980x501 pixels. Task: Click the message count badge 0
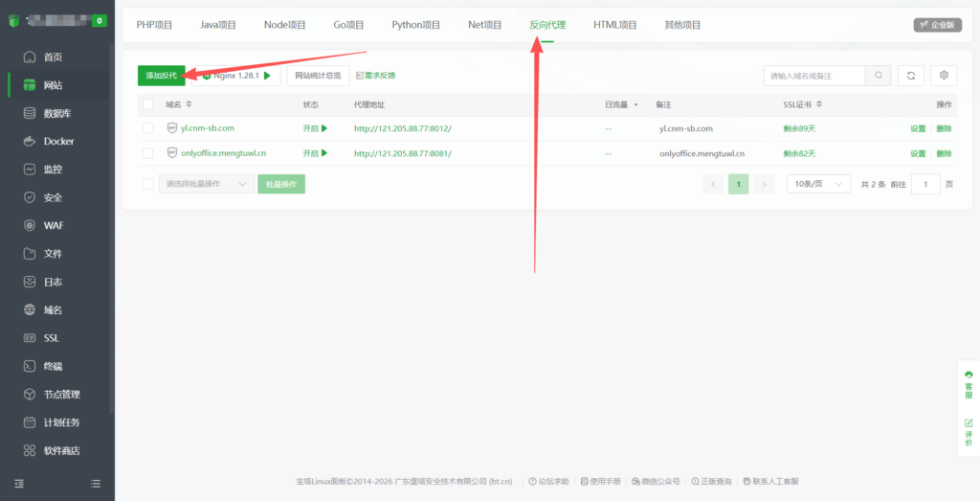click(100, 21)
